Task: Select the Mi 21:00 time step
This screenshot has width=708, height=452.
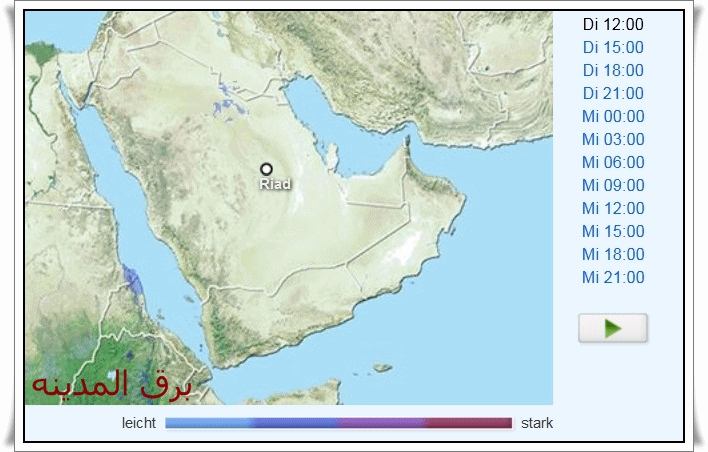Action: coord(613,278)
